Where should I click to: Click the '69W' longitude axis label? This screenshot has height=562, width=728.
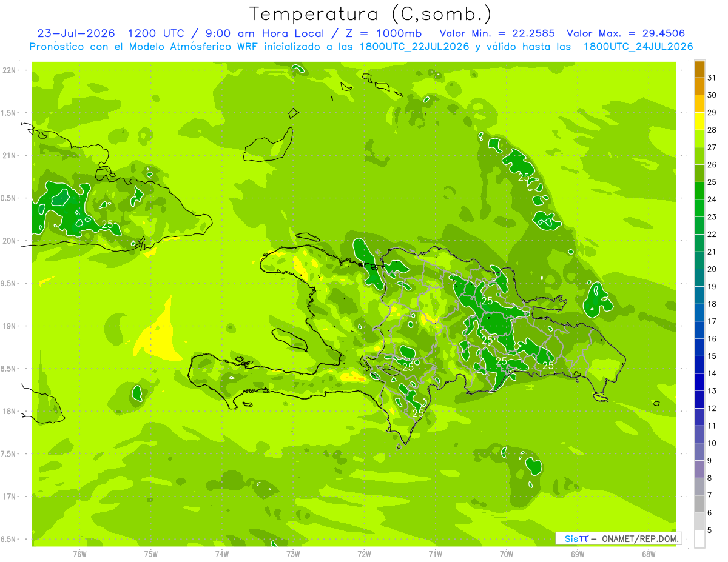[x=578, y=554]
